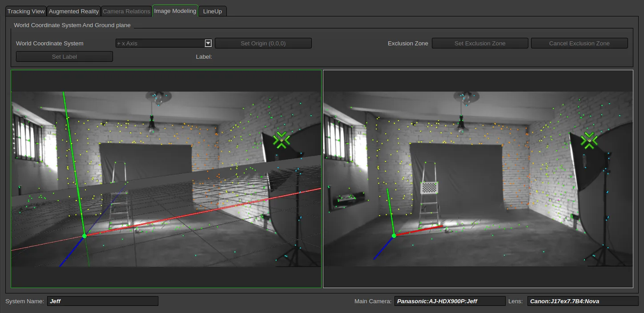Open the Augmented Reality tab

tap(74, 11)
